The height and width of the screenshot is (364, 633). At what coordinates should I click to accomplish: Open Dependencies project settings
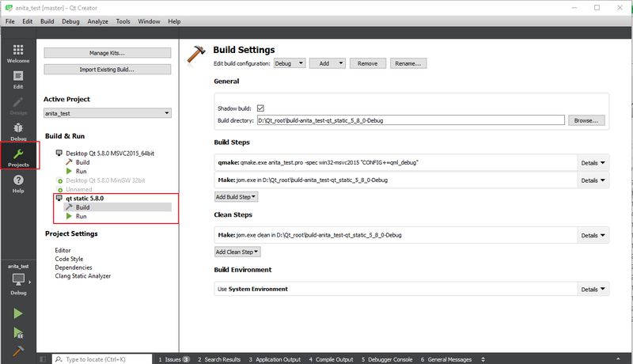point(74,267)
